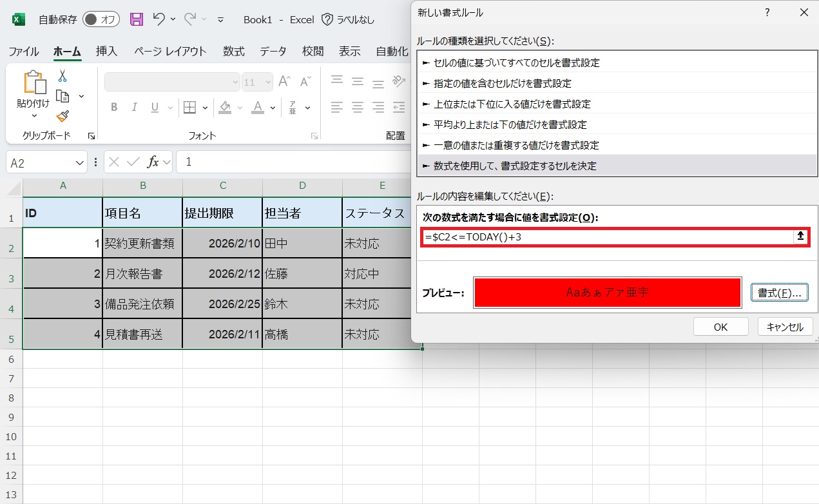Screen dimensions: 819x504
Task: Click the Save icon in the title bar
Action: point(137,19)
